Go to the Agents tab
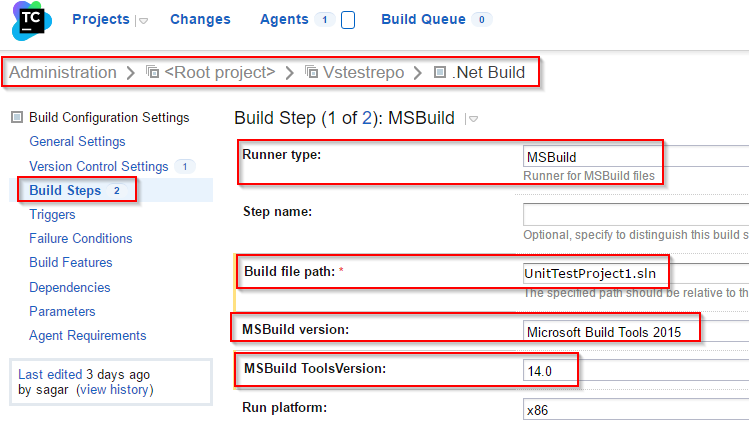The image size is (749, 427). click(284, 19)
